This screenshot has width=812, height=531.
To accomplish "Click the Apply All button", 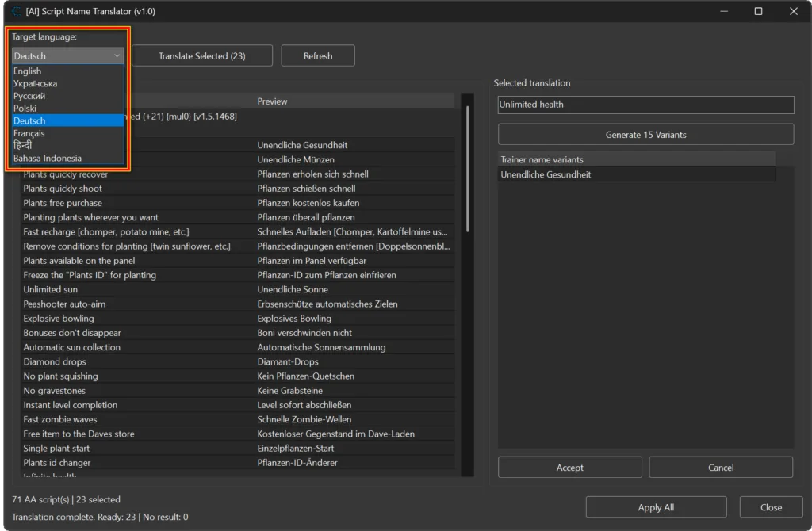I will [x=656, y=507].
